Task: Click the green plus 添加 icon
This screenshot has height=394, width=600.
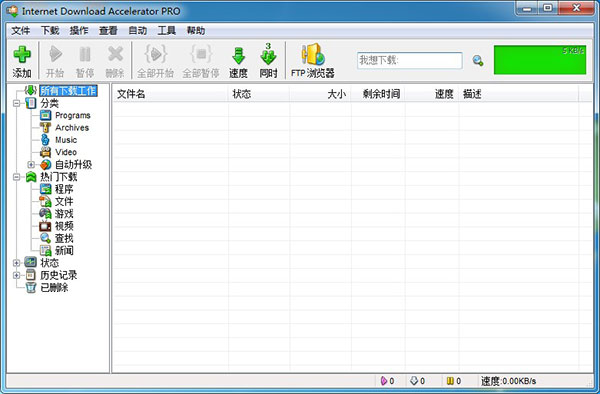Action: (x=22, y=54)
